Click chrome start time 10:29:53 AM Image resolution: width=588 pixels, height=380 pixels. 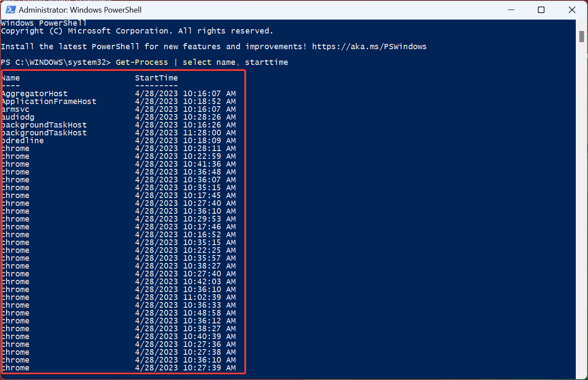click(186, 219)
